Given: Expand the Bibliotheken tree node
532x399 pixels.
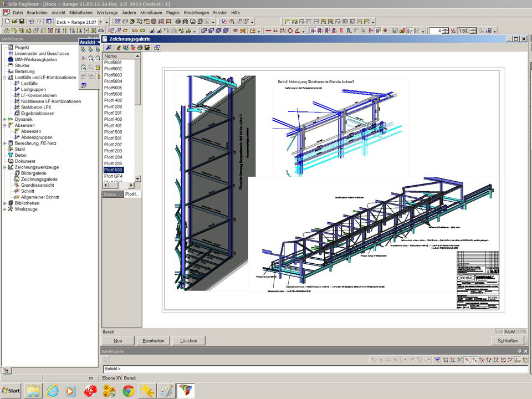Looking at the screenshot, I should (4, 203).
